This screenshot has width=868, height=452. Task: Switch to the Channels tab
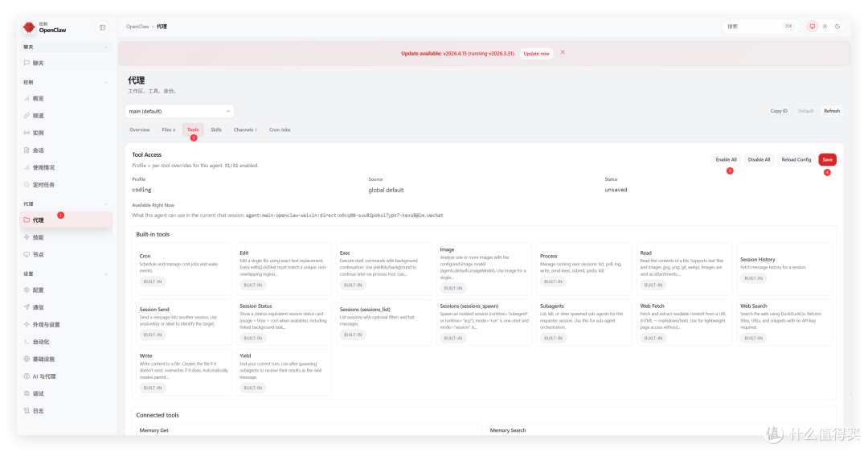tap(245, 129)
